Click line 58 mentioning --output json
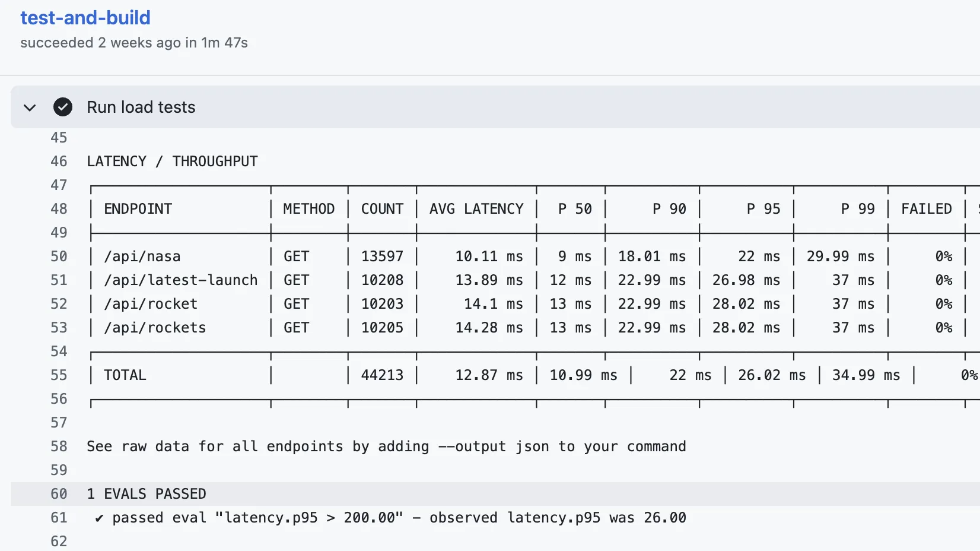The width and height of the screenshot is (980, 551). coord(386,446)
